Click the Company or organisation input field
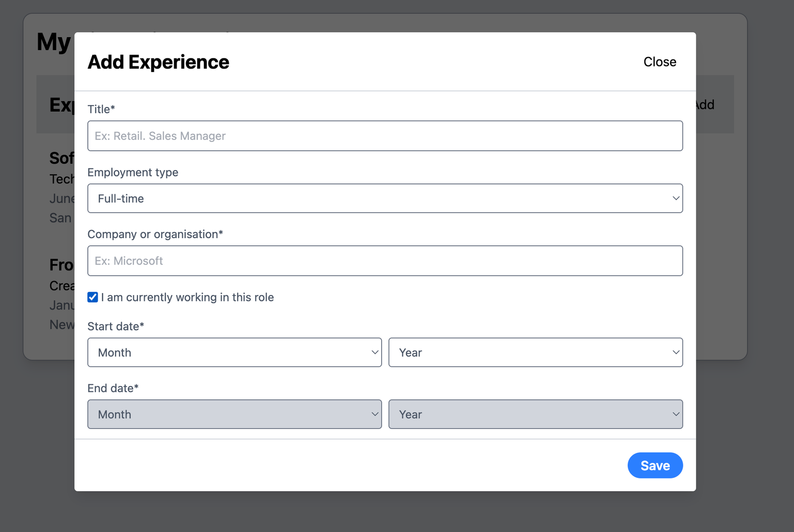Screen dimensions: 794x532 [385, 260]
